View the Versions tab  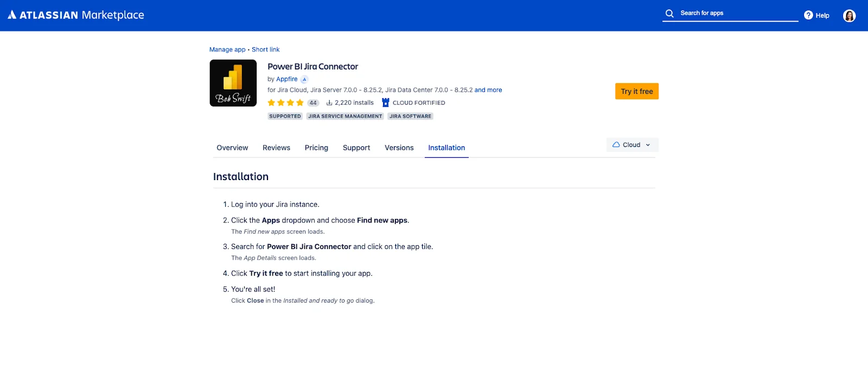[x=399, y=148]
